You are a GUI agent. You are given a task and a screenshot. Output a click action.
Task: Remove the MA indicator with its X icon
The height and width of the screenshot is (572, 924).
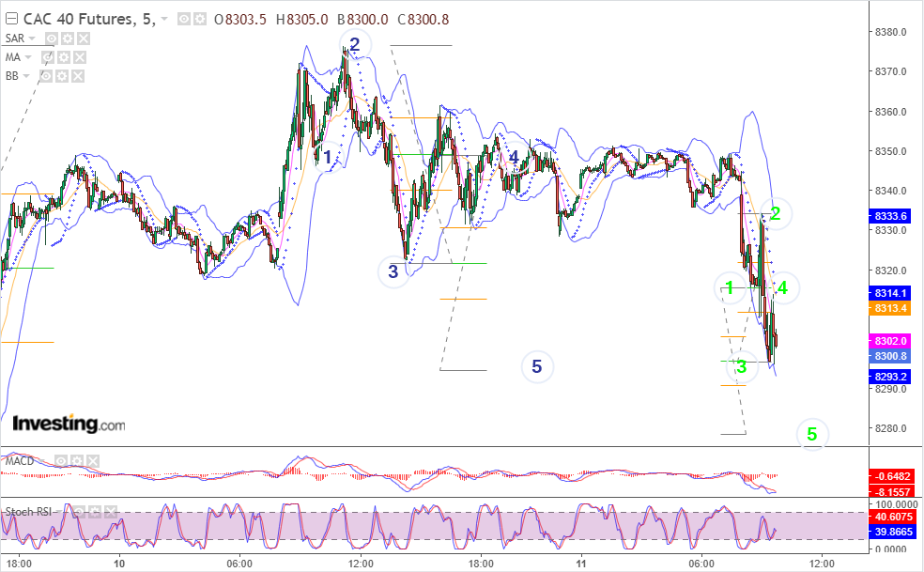pos(80,57)
